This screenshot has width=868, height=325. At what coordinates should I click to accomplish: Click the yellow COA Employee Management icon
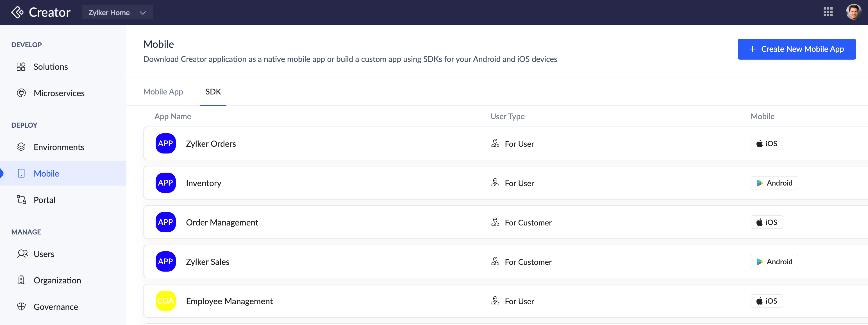point(165,301)
